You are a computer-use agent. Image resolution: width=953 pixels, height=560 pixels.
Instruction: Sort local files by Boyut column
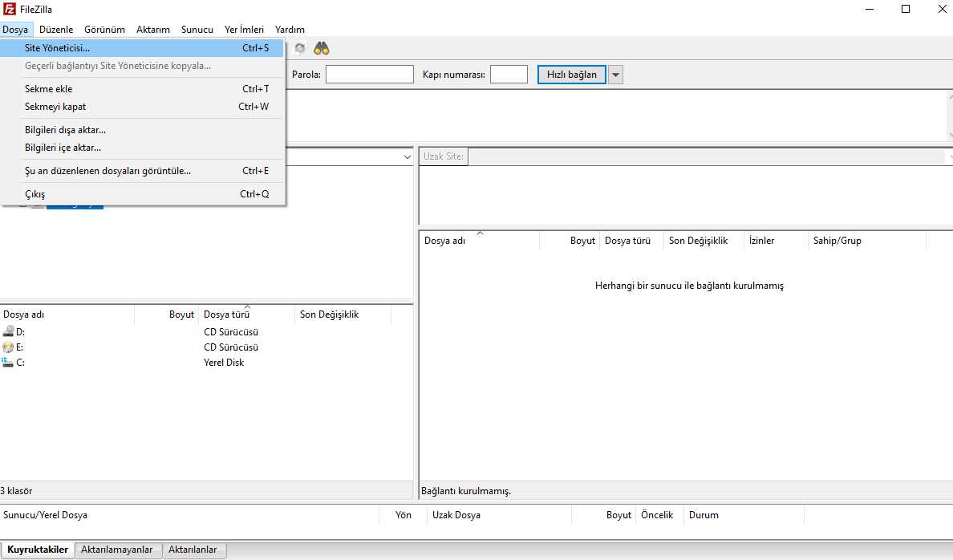point(167,314)
